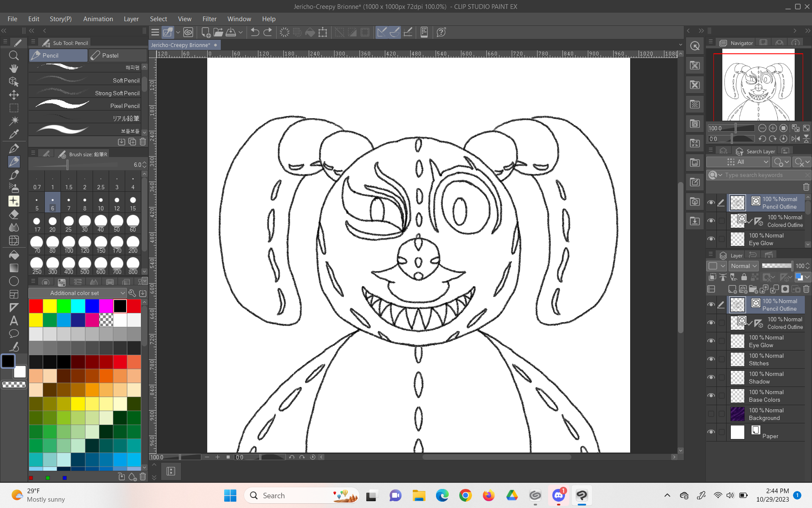
Task: Pick the red color swatch
Action: [x=36, y=306]
